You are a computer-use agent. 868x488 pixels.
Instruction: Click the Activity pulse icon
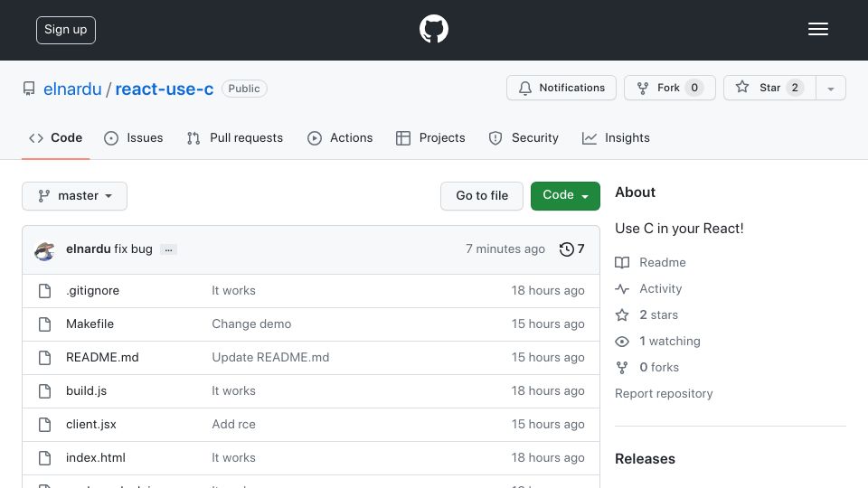622,289
